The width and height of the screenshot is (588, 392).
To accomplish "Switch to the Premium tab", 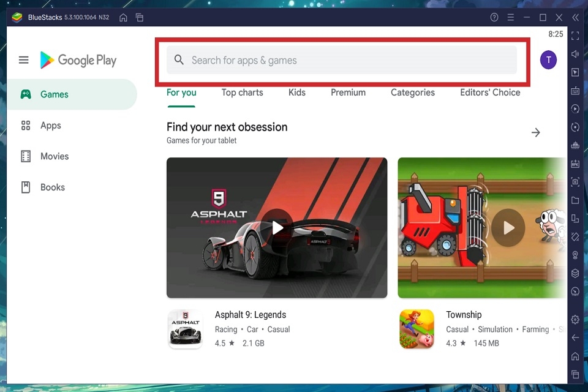I will (348, 92).
